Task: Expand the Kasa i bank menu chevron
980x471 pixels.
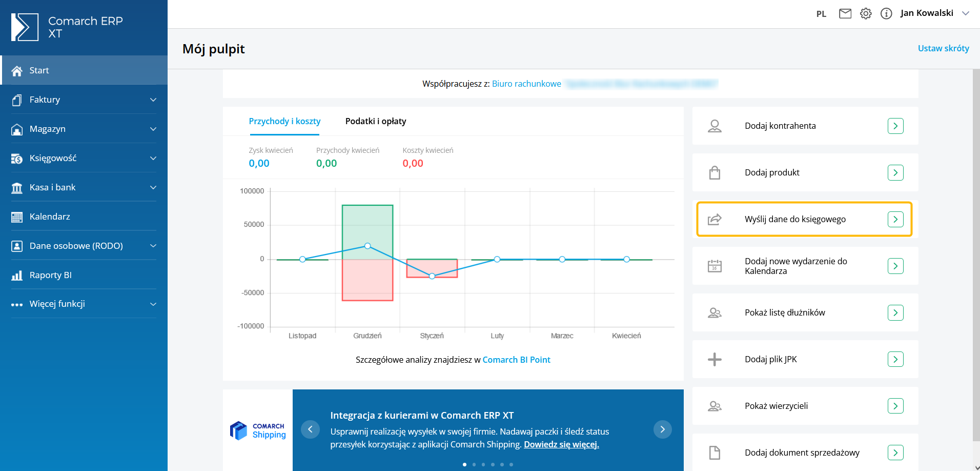Action: click(x=153, y=187)
